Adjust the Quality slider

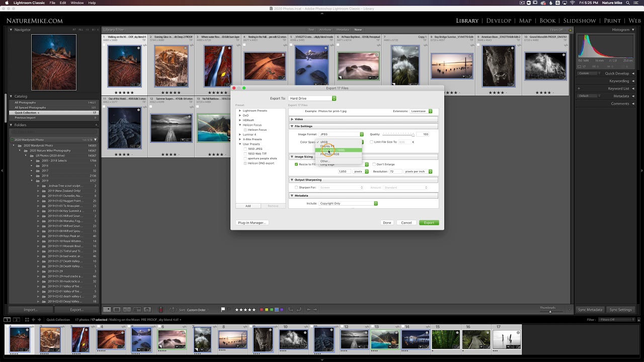tap(398, 134)
